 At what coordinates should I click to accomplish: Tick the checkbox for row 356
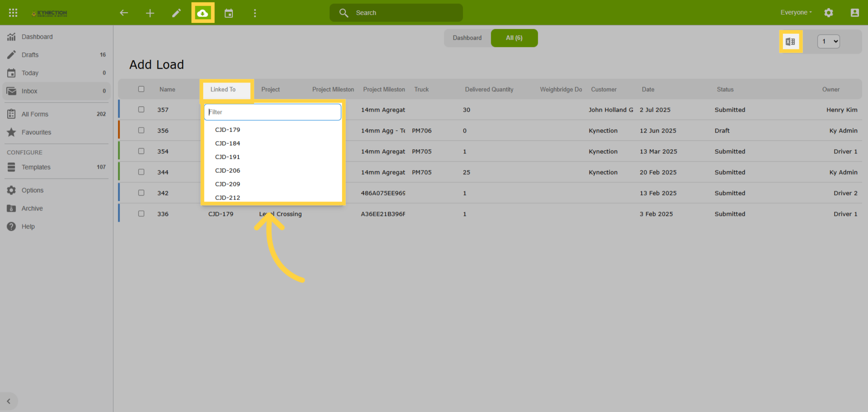141,130
